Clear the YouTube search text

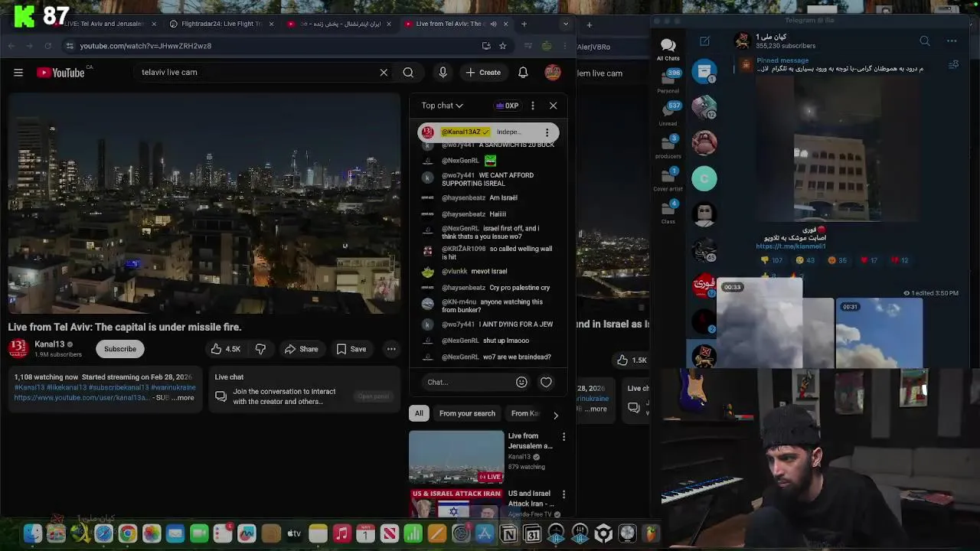384,73
